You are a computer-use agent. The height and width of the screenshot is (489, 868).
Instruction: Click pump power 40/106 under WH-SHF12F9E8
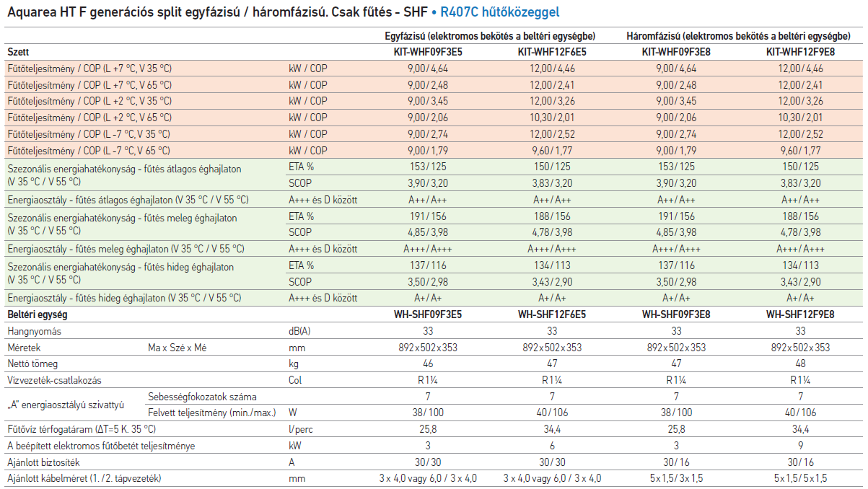click(x=800, y=413)
